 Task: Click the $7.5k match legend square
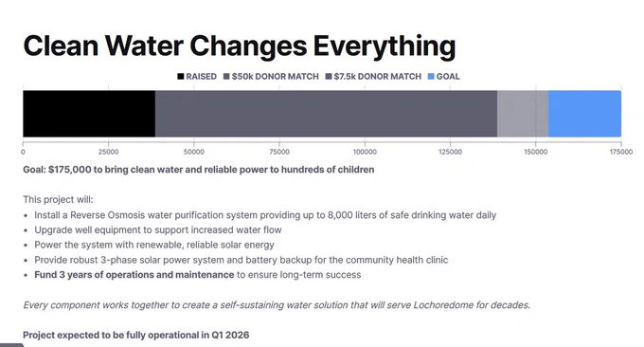click(x=329, y=77)
